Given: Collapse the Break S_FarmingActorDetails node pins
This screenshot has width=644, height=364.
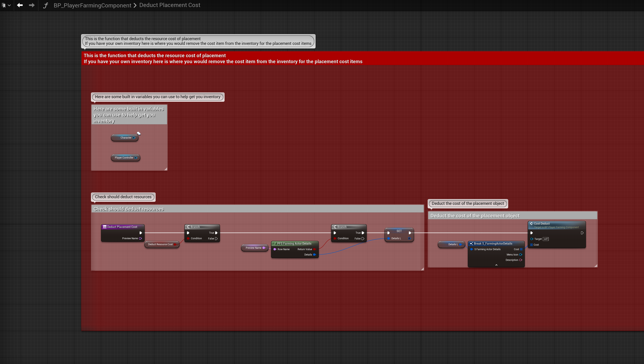Looking at the screenshot, I should [x=496, y=265].
